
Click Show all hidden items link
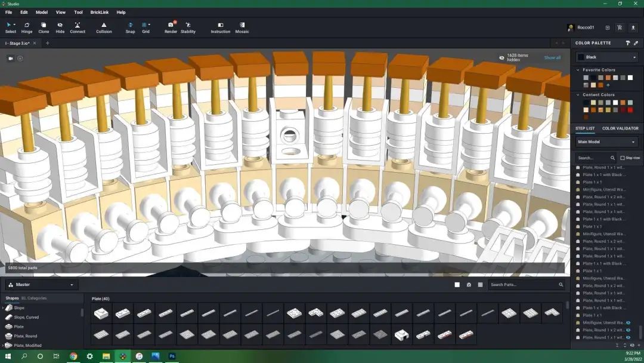[x=552, y=57]
